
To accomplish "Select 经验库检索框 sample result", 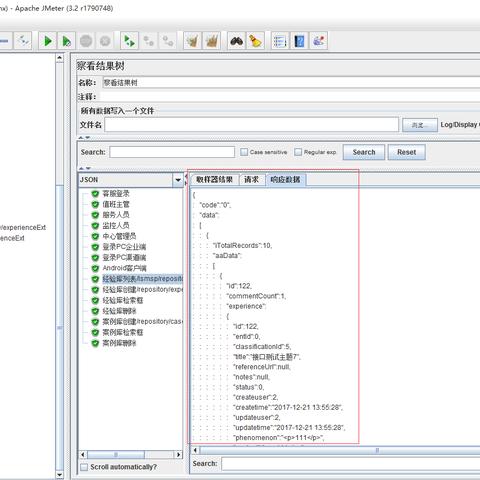I will click(x=122, y=300).
